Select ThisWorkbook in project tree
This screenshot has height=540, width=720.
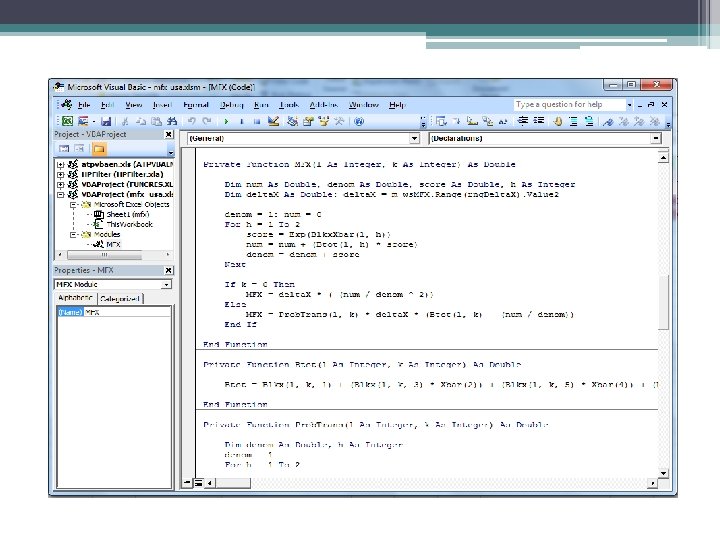point(129,225)
